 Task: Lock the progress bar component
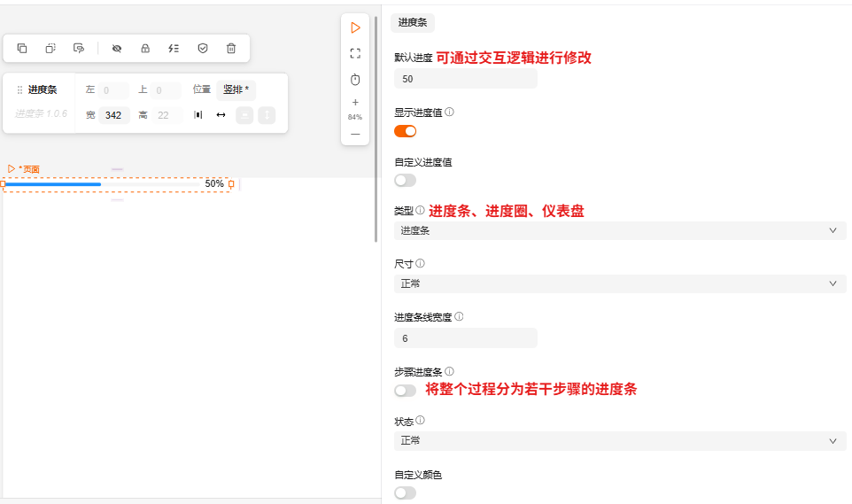pyautogui.click(x=145, y=49)
